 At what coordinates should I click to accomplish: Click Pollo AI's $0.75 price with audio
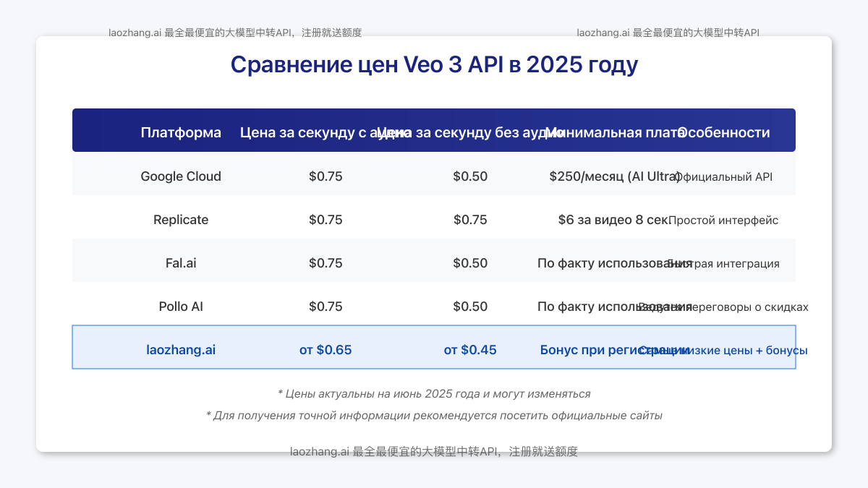[x=325, y=307]
